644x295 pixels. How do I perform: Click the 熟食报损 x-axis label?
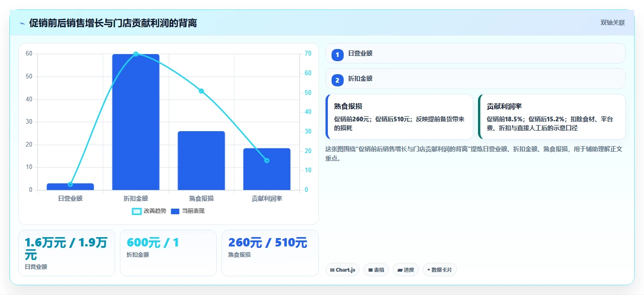[x=201, y=198]
